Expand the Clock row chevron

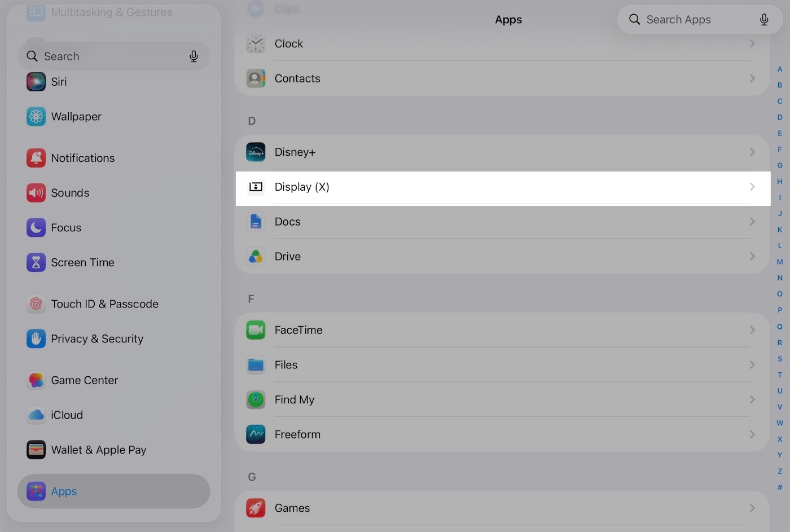[752, 43]
